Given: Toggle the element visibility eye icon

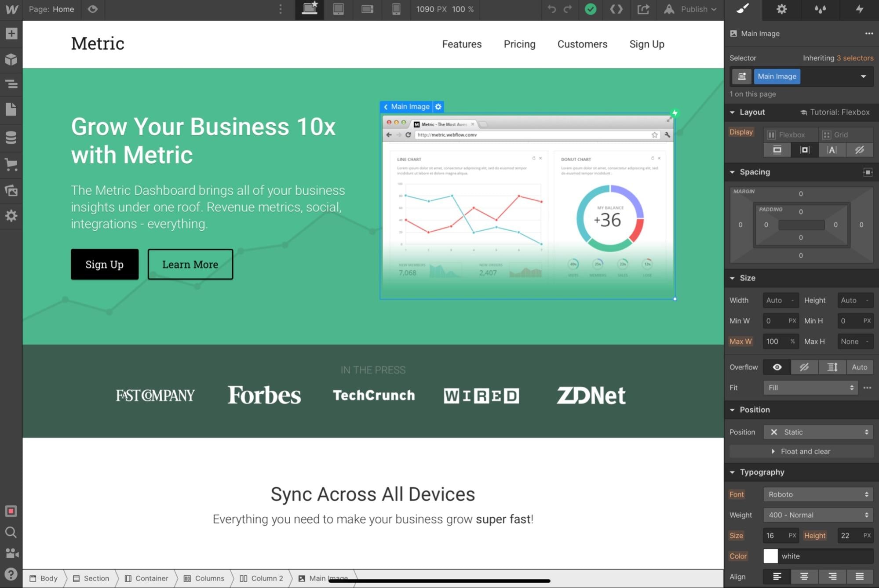Looking at the screenshot, I should pyautogui.click(x=777, y=367).
